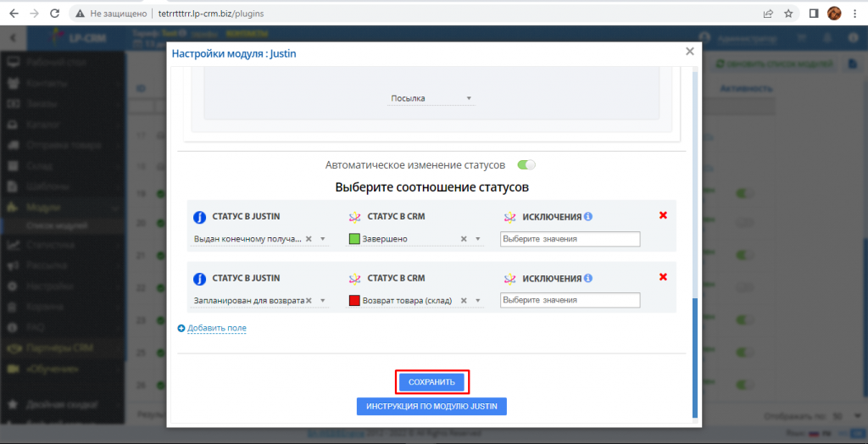The image size is (868, 444).
Task: Toggle Автоматическое изменение статусов switch
Action: [526, 165]
